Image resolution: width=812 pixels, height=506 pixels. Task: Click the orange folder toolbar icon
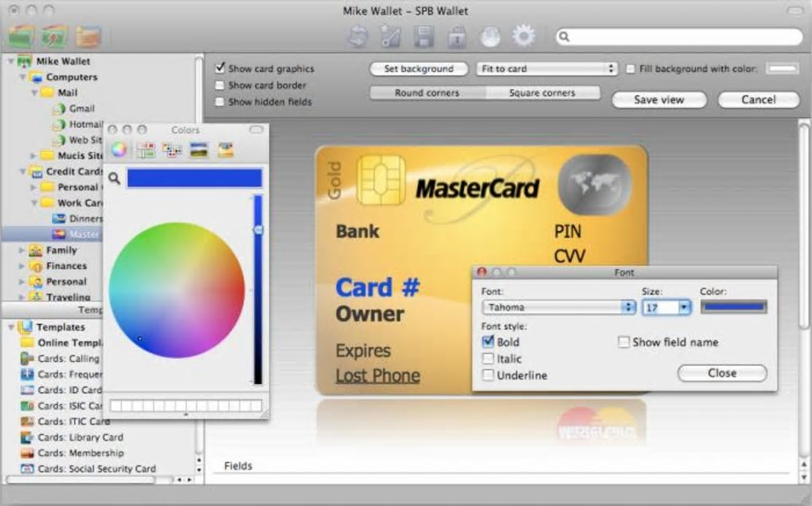click(x=88, y=37)
